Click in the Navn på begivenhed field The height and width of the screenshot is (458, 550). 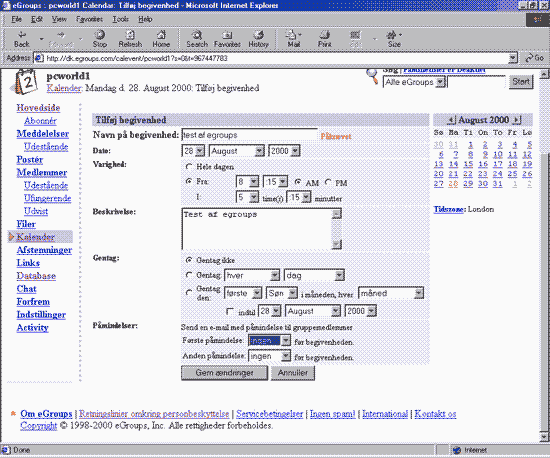tap(249, 135)
